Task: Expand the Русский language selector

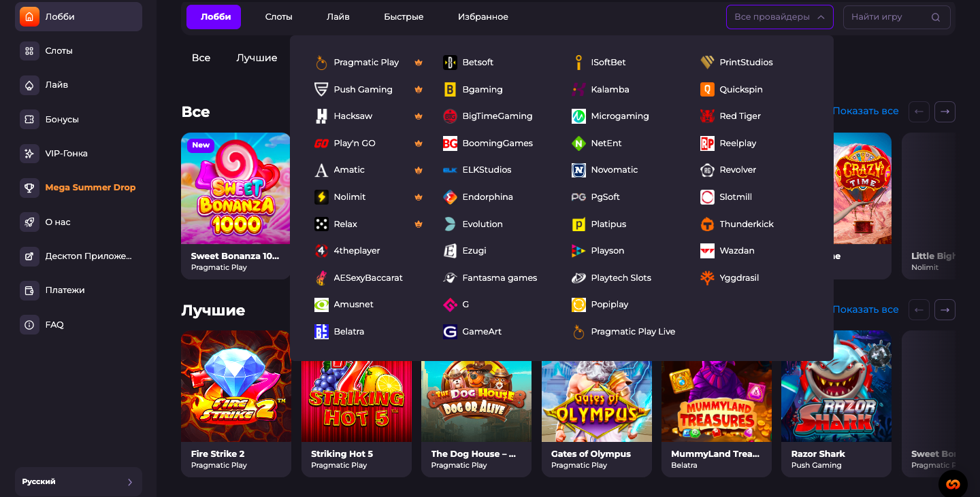Action: [78, 481]
